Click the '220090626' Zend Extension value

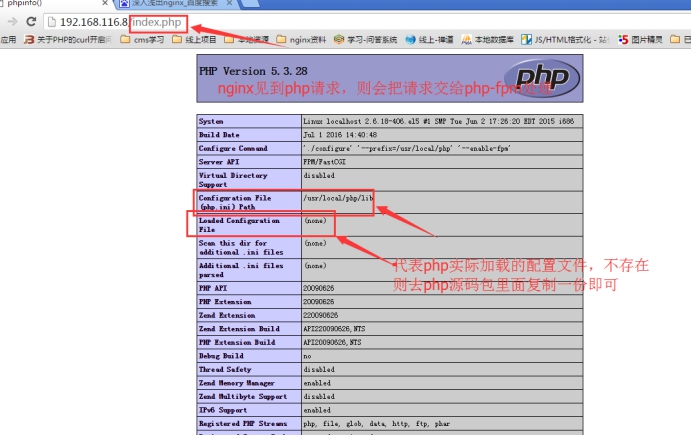click(320, 316)
